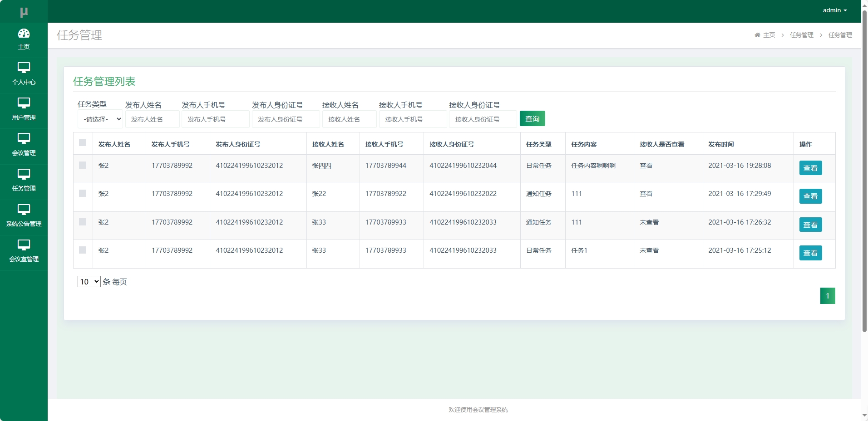Screen dimensions: 868x421
Task: Select the 主页 sidebar icon
Action: (x=24, y=39)
